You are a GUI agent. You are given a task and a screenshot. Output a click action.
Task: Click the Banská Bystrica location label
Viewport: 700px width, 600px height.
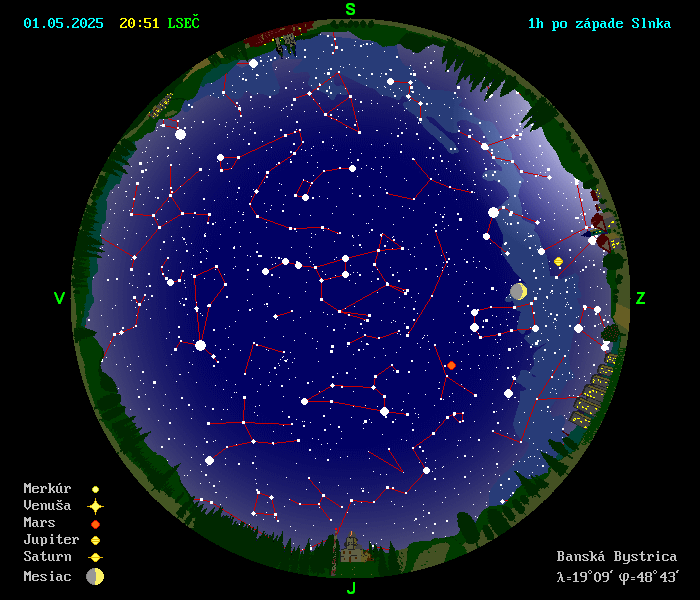pyautogui.click(x=616, y=556)
